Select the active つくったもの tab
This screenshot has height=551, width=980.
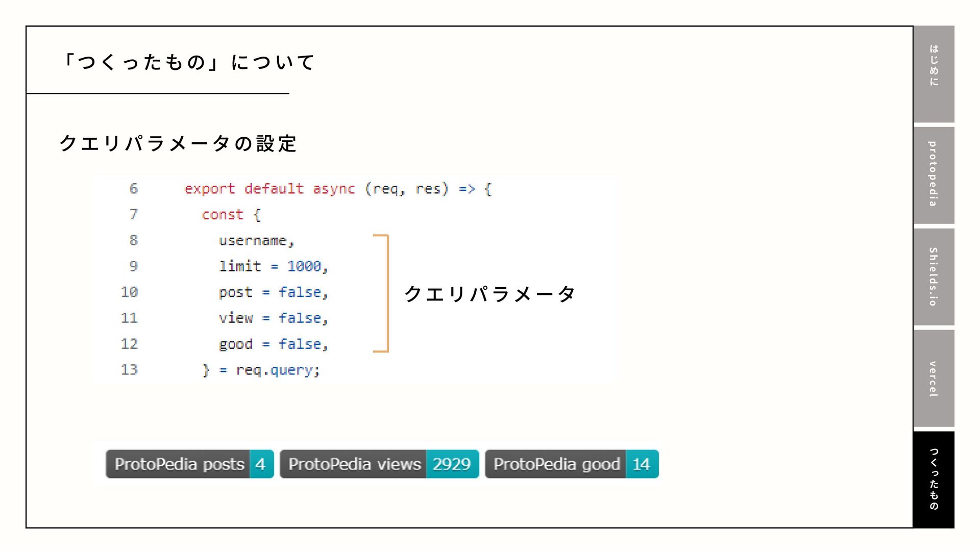tap(934, 480)
